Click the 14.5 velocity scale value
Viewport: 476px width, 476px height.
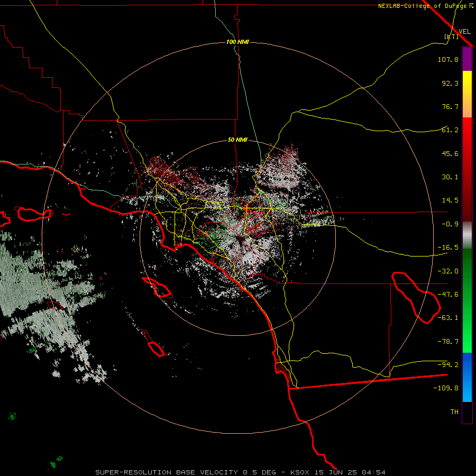click(450, 200)
